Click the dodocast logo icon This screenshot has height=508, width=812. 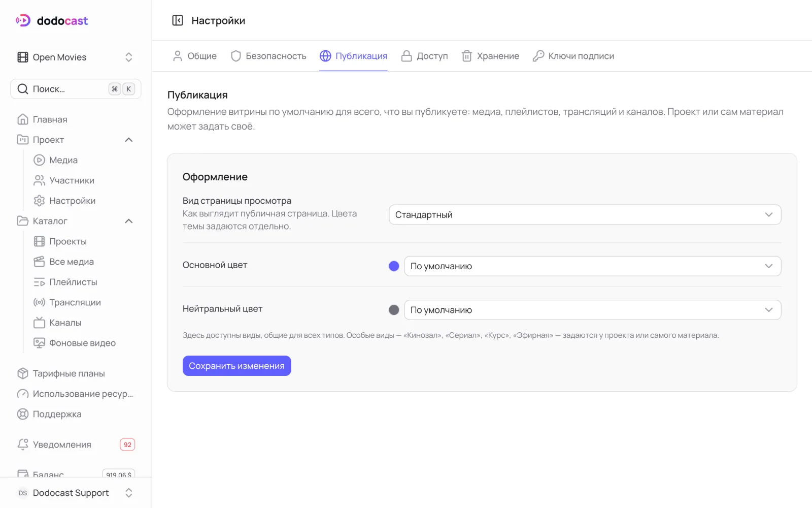click(23, 20)
